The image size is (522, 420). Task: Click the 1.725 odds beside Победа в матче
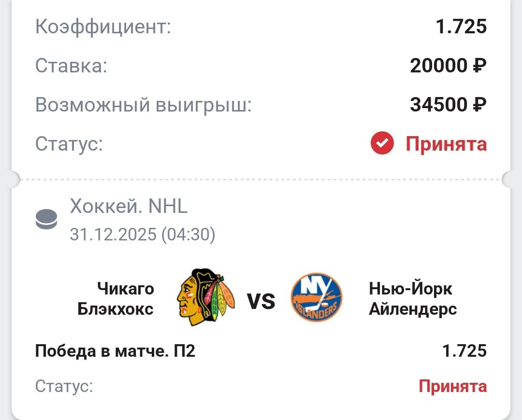[x=464, y=351]
